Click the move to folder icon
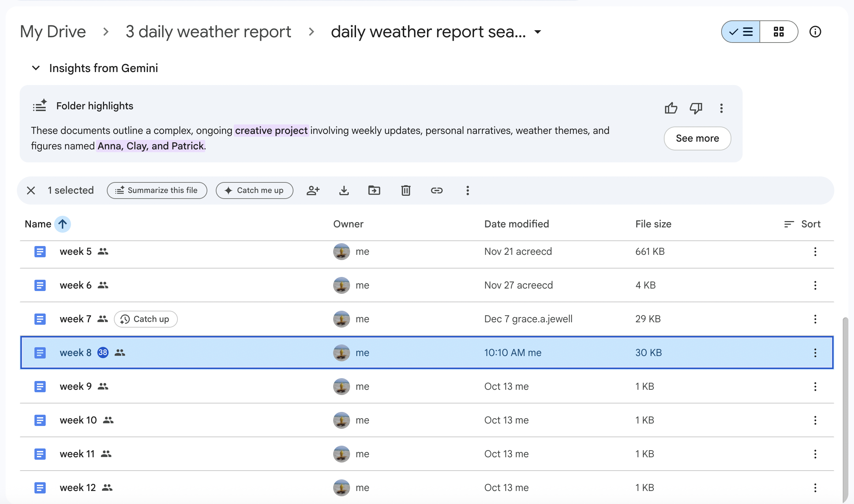 coord(374,190)
